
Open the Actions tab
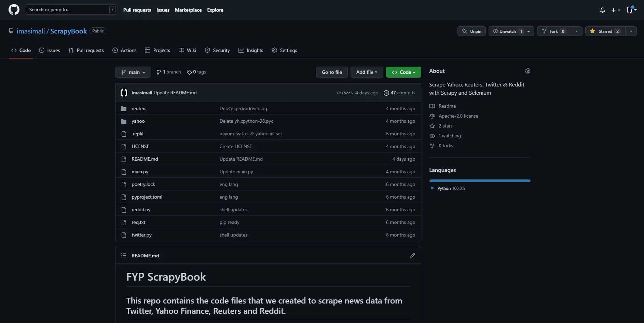point(124,50)
